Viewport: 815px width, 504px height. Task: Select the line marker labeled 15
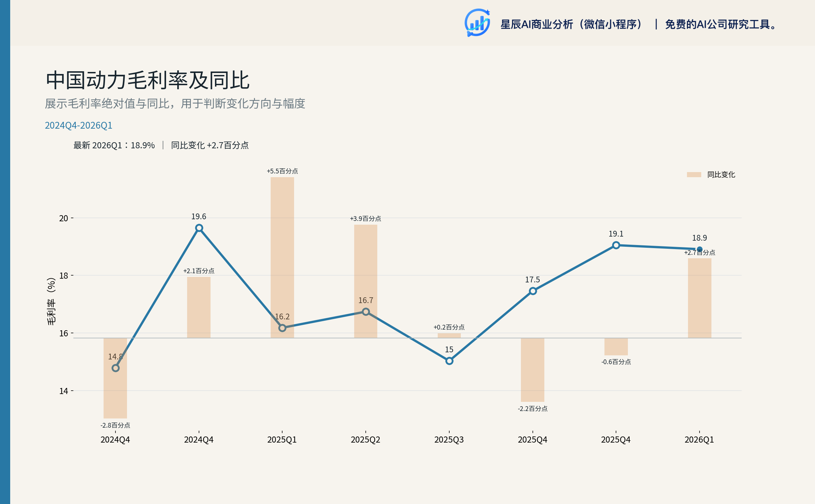pyautogui.click(x=449, y=361)
